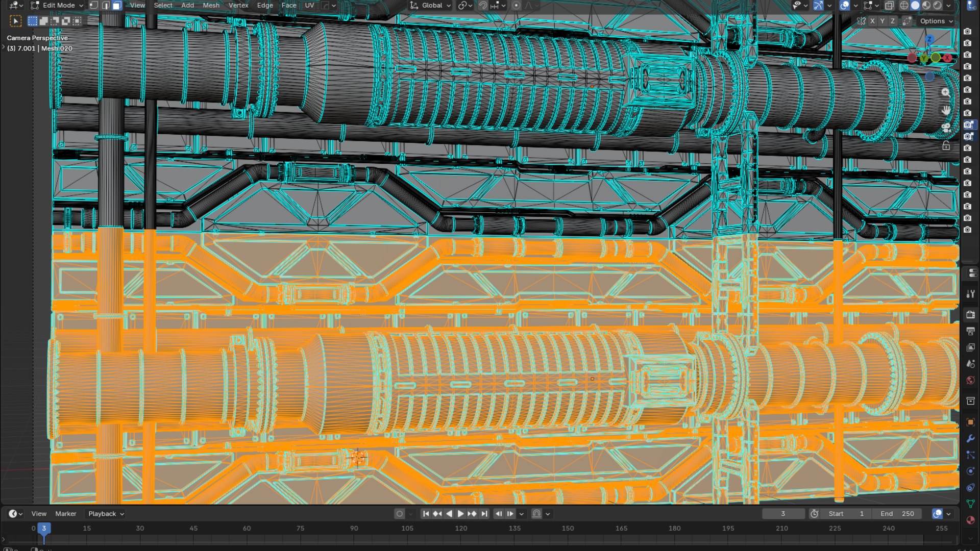Switch to solid shading mode
Image resolution: width=980 pixels, height=551 pixels.
(915, 6)
